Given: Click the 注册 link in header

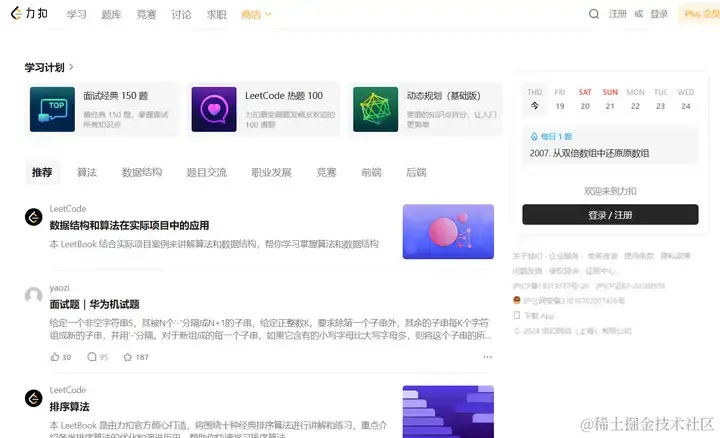Looking at the screenshot, I should [618, 14].
